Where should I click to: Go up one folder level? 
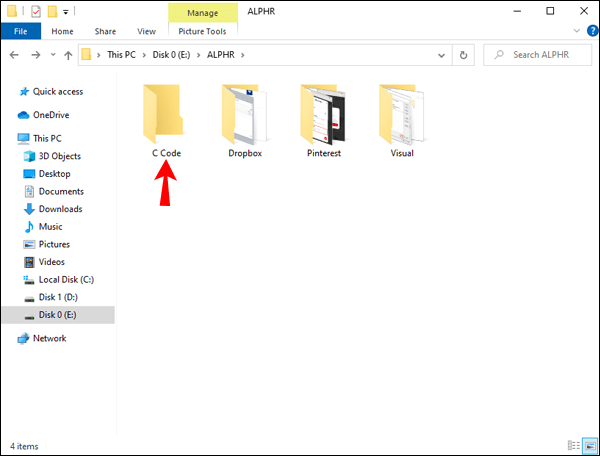pos(68,55)
